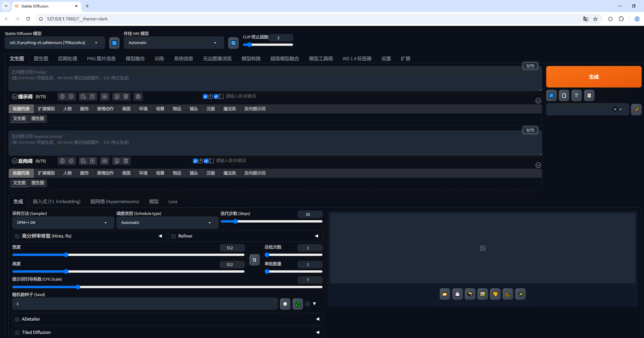Enable the 高分辨率修复 (Hires. fix) checkbox
The width and height of the screenshot is (644, 338).
click(x=17, y=236)
